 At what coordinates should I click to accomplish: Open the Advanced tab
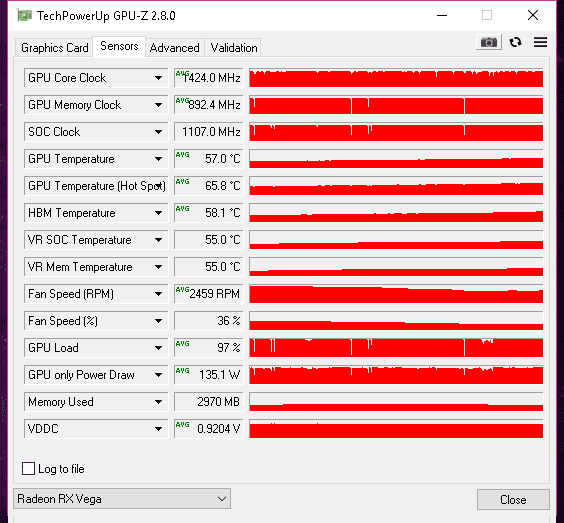tap(174, 48)
